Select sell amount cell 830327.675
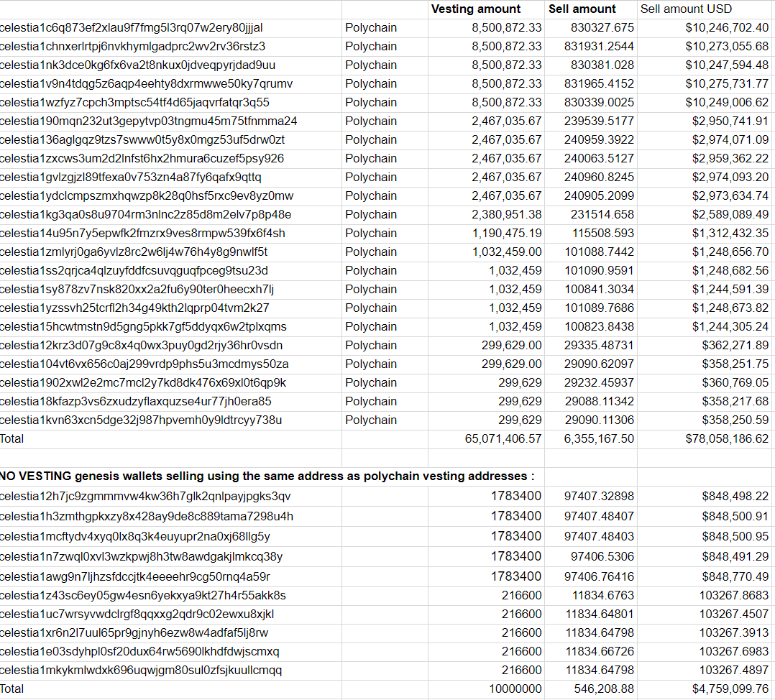This screenshot has width=775, height=700. (x=602, y=27)
